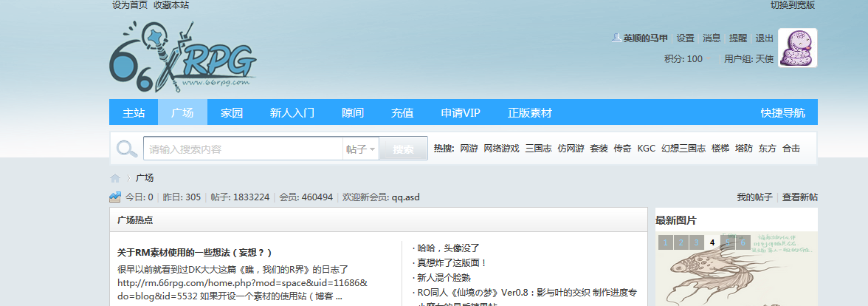The height and width of the screenshot is (306, 868).
Task: Click hot search term 网游
Action: pos(469,149)
